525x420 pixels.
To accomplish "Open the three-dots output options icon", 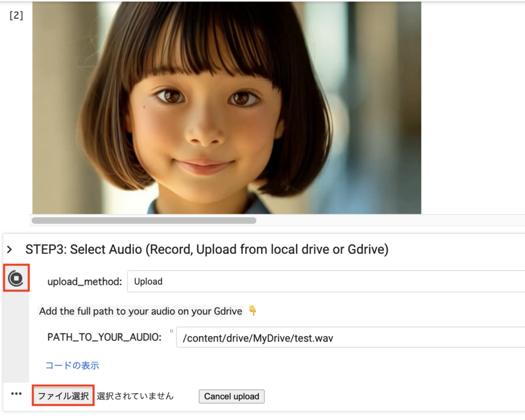I will pyautogui.click(x=16, y=394).
